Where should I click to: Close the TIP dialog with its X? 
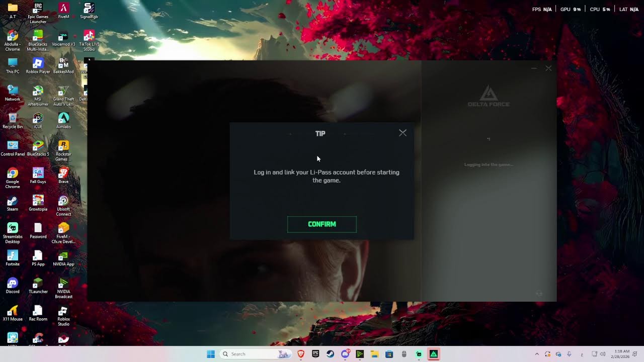pyautogui.click(x=403, y=133)
